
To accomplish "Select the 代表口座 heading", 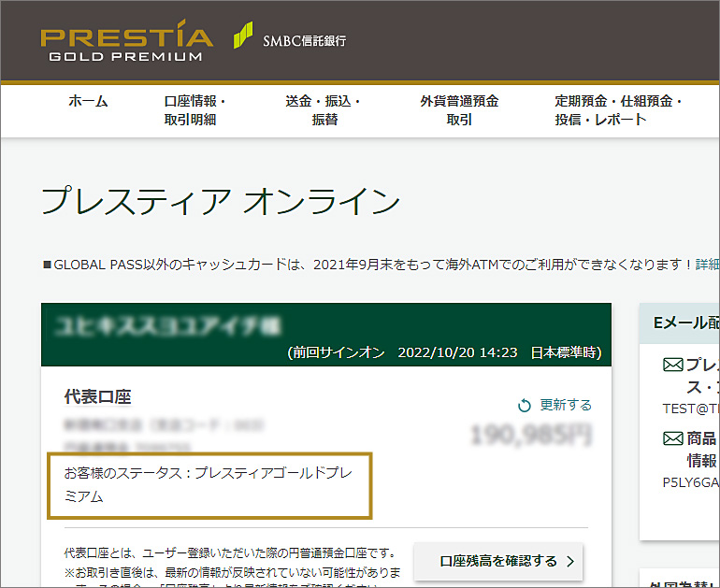I will click(x=98, y=396).
